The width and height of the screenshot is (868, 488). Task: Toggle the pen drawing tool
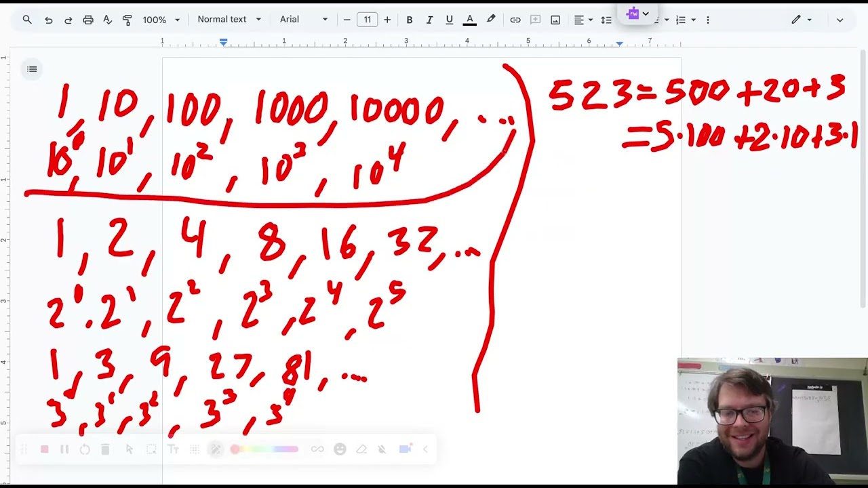(216, 449)
